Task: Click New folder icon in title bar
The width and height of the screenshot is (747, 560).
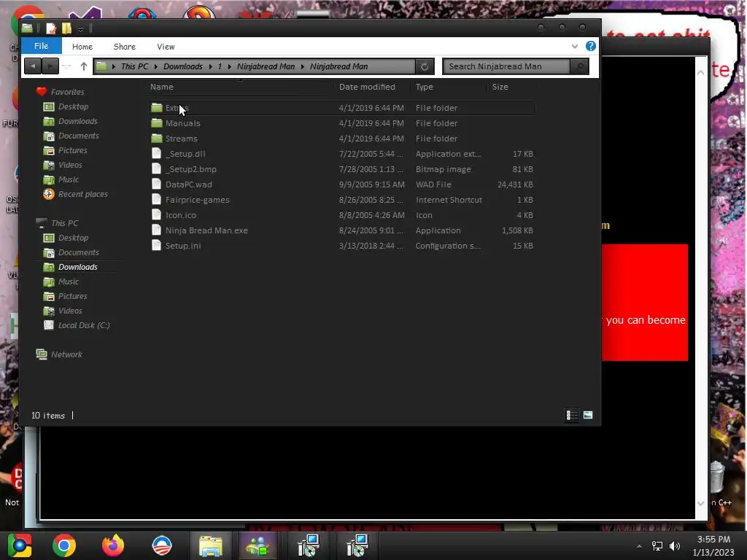Action: (x=66, y=28)
